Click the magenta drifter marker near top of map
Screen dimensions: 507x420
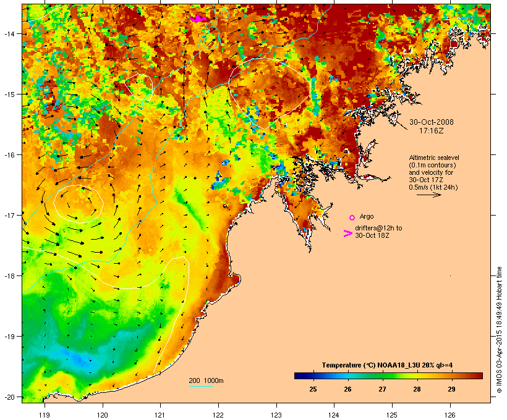[x=198, y=19]
